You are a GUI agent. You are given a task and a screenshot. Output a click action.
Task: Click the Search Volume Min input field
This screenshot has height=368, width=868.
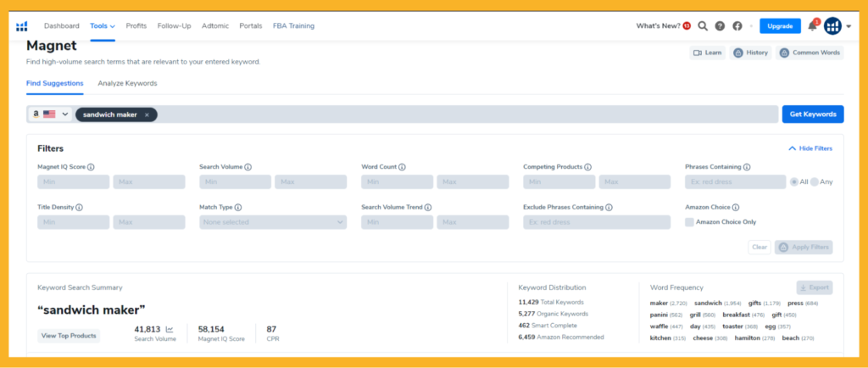point(235,182)
